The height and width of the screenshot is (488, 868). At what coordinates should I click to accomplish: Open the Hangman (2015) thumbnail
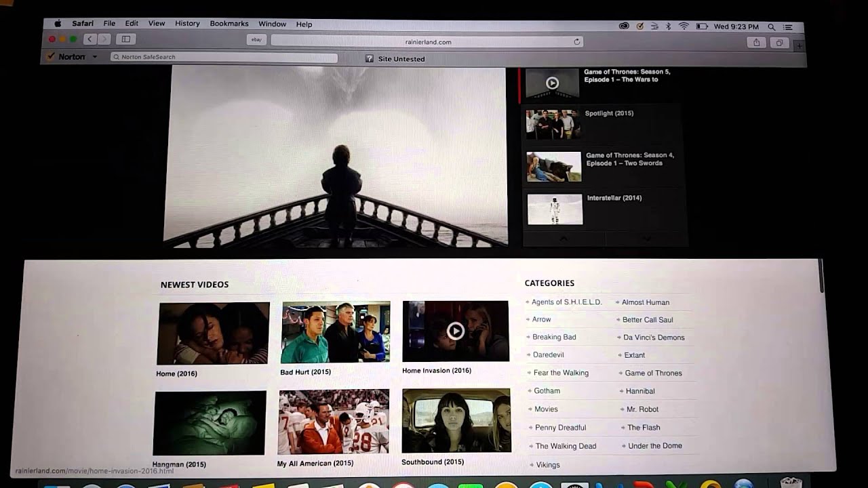210,423
